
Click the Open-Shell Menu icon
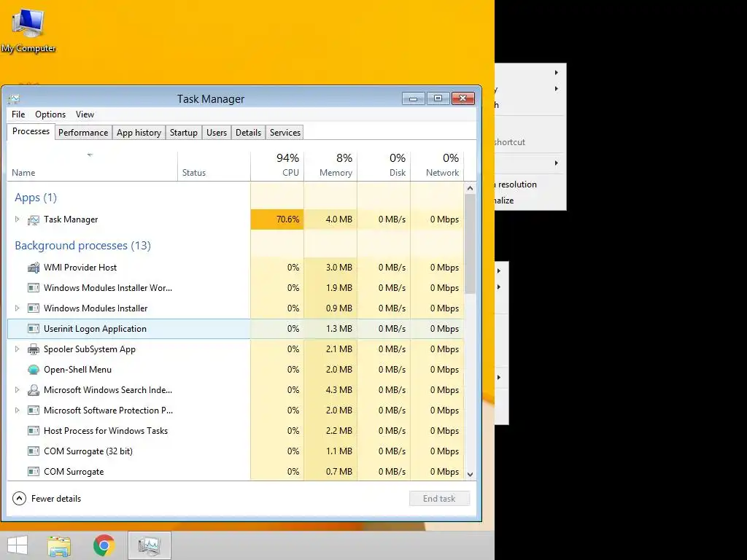(x=34, y=370)
